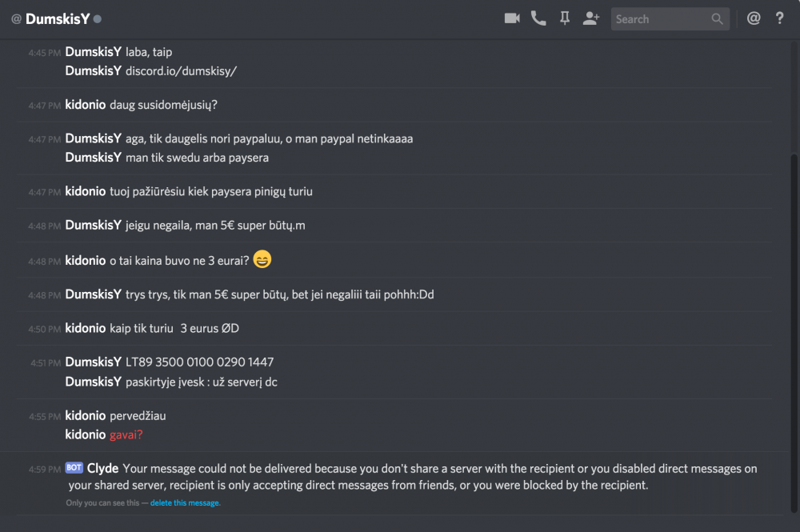Click kidonio's name beside 'pervedžiau'
This screenshot has width=800, height=532.
tap(85, 416)
